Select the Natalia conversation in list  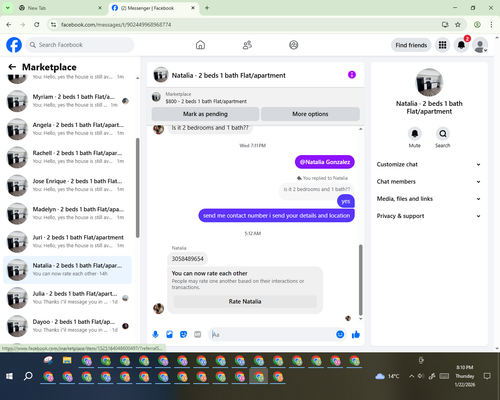(68, 270)
